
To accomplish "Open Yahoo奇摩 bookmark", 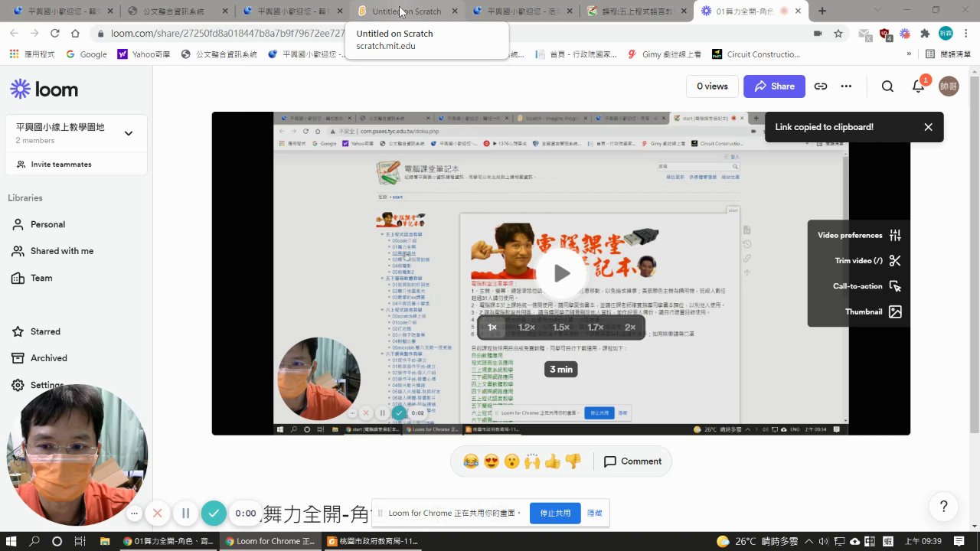I will 144,54.
